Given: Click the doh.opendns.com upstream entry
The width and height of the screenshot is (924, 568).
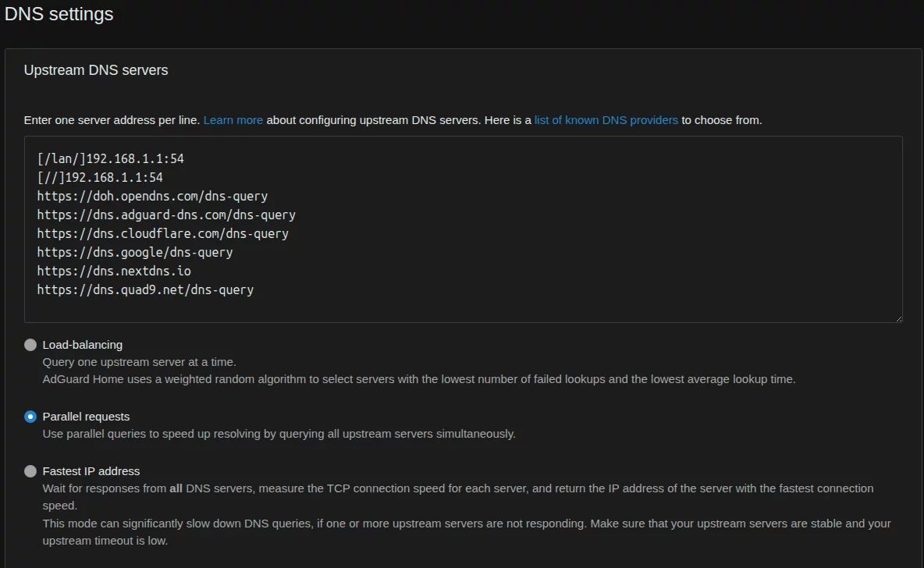Looking at the screenshot, I should 152,197.
